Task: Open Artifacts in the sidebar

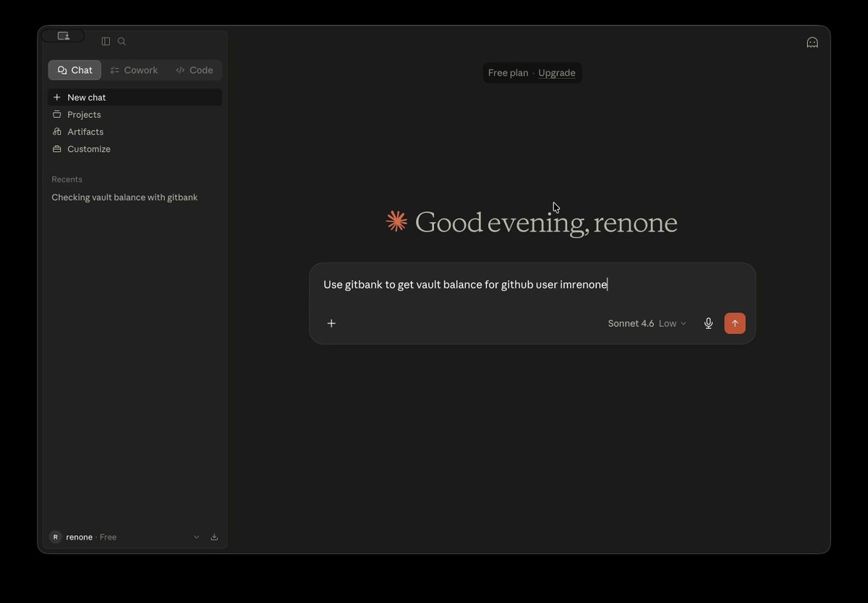Action: pos(135,132)
